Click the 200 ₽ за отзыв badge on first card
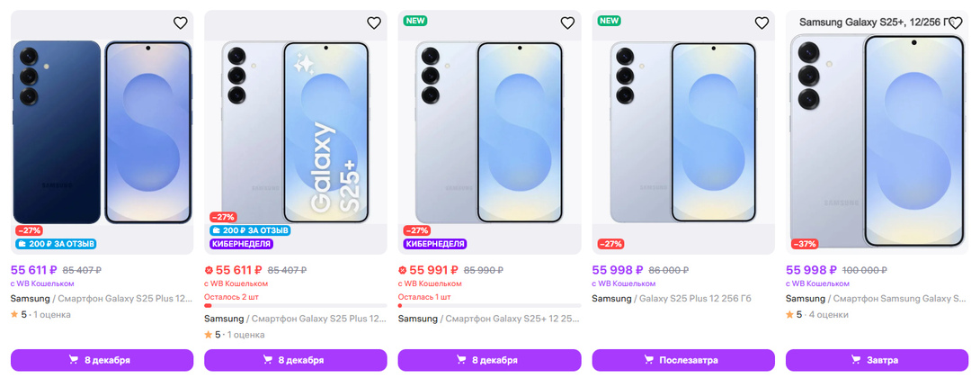 tap(56, 243)
